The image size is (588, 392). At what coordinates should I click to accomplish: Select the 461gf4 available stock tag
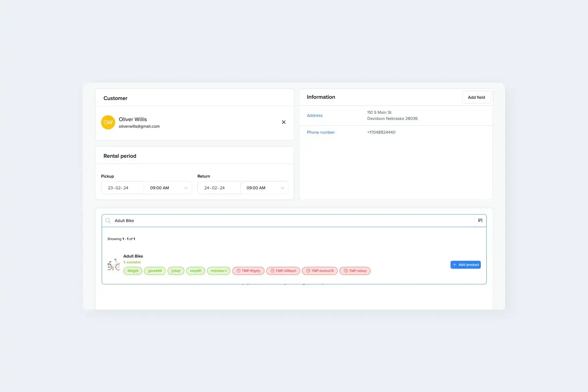[x=133, y=271]
